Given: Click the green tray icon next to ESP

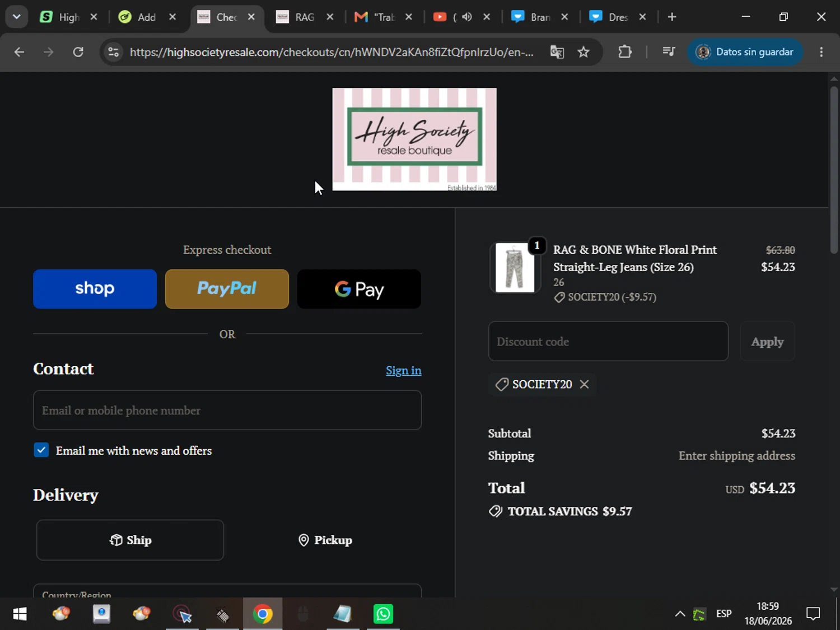Looking at the screenshot, I should [x=699, y=614].
